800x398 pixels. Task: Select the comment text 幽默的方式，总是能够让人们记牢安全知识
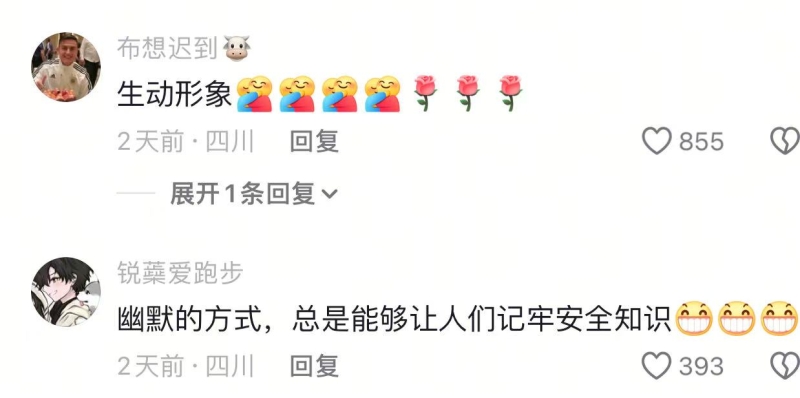[394, 318]
